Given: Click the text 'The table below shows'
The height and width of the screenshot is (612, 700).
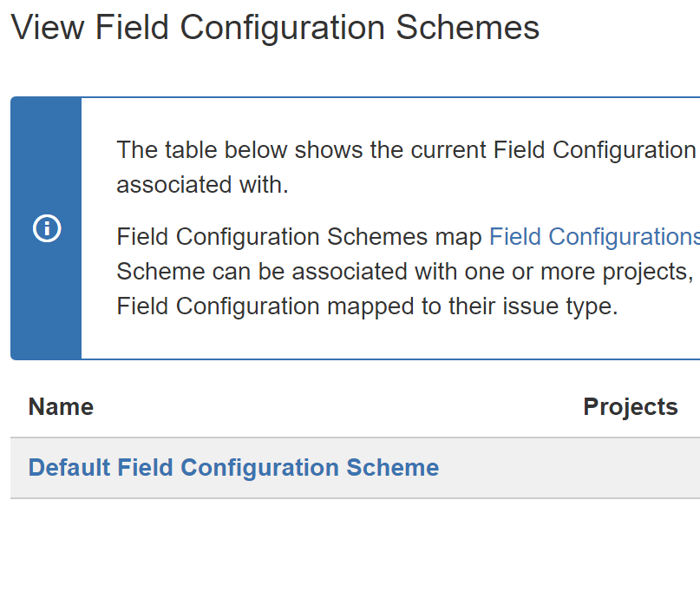Looking at the screenshot, I should coord(239,149).
